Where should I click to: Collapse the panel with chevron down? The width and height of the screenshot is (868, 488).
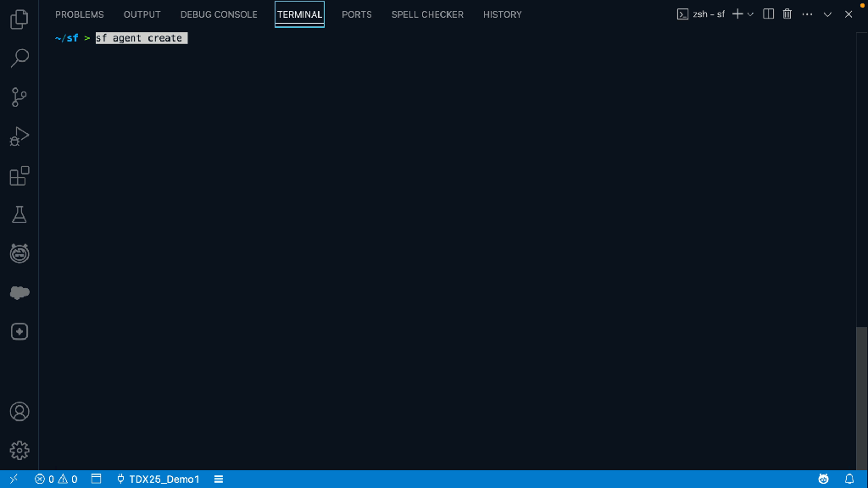[x=827, y=14]
